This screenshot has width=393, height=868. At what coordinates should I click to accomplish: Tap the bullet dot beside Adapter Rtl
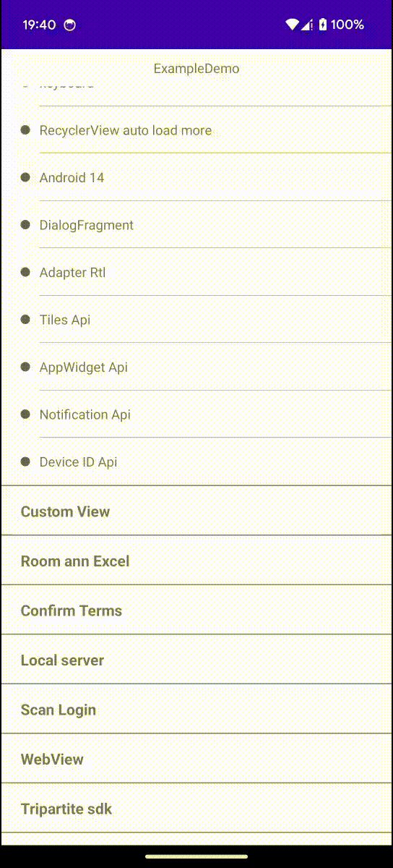pyautogui.click(x=25, y=272)
